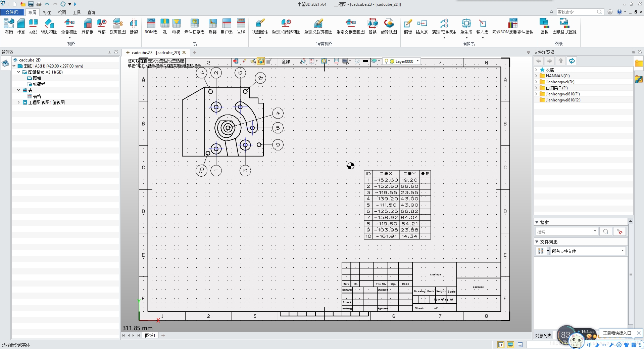Switch to the 标注 ribbon tab
Viewport: 644px width, 349px height.
pos(47,12)
